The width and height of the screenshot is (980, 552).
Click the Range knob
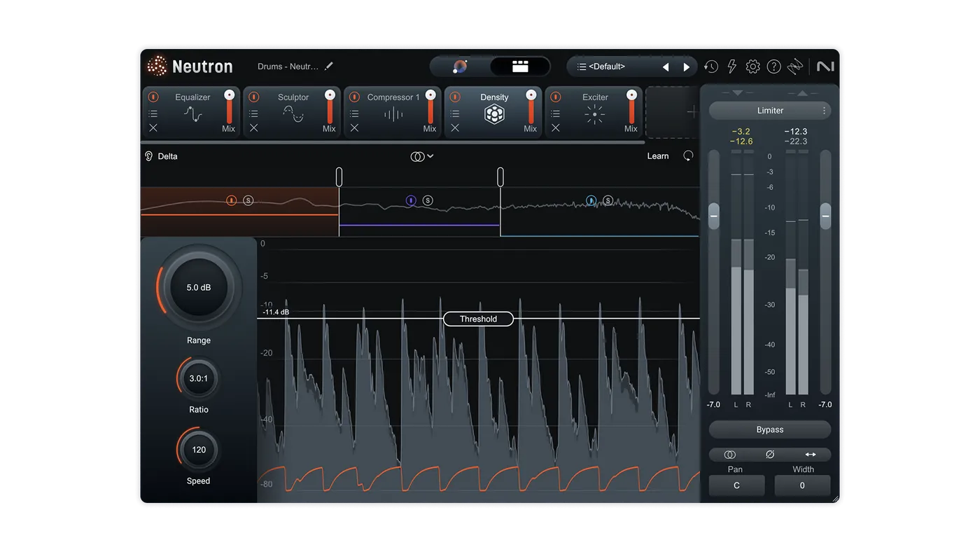pyautogui.click(x=199, y=287)
